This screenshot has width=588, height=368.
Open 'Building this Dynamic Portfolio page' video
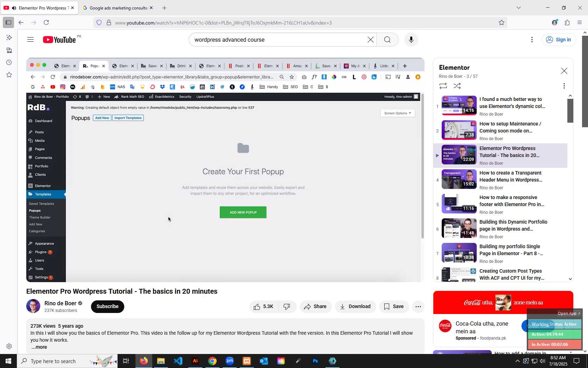click(x=500, y=229)
